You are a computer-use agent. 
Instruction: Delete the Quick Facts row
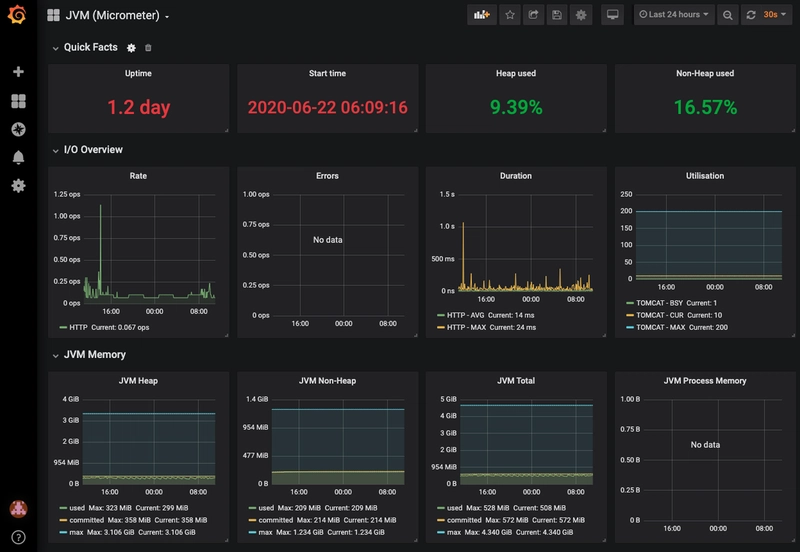149,48
